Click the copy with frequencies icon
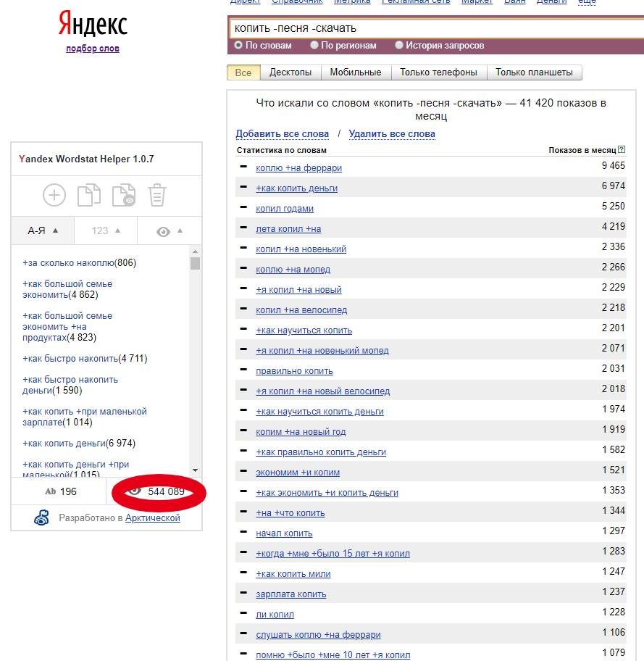The height and width of the screenshot is (661, 644). coord(123,195)
